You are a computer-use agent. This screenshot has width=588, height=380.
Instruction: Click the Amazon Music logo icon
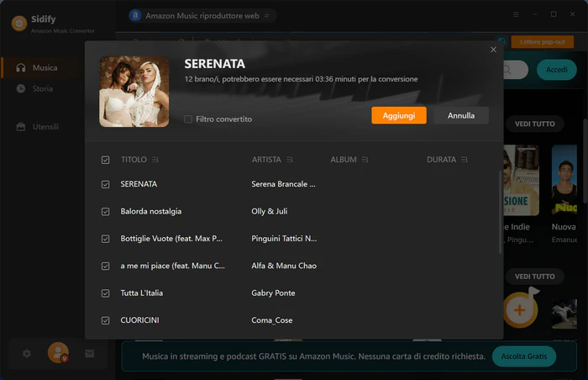pos(135,15)
